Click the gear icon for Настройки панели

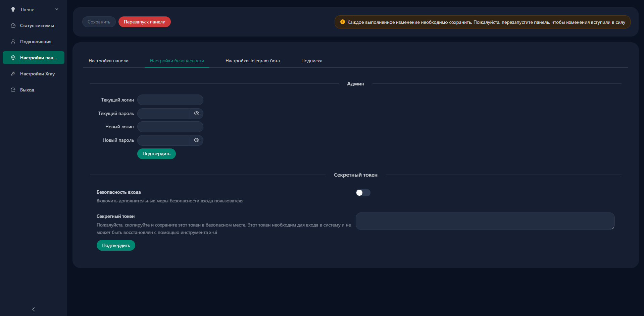pos(13,58)
